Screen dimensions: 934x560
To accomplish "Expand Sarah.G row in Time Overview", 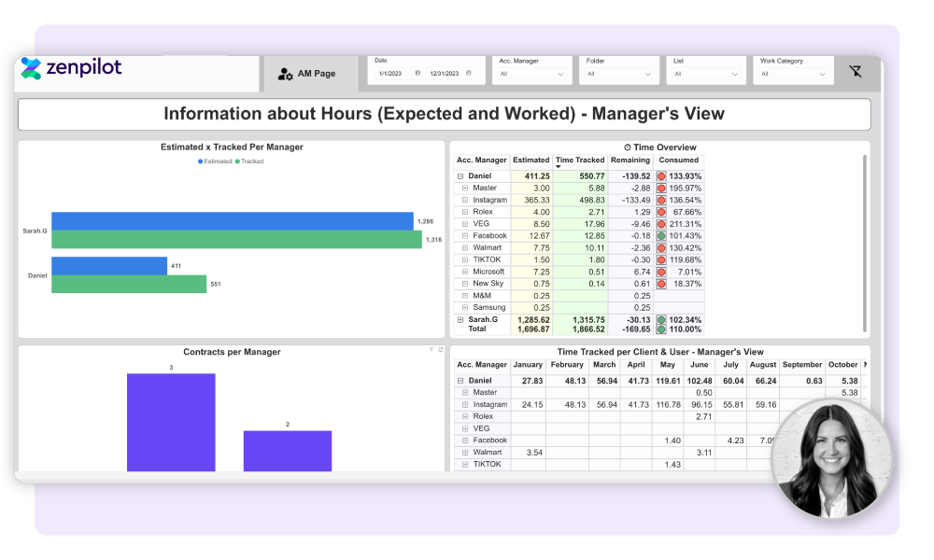I will (460, 319).
